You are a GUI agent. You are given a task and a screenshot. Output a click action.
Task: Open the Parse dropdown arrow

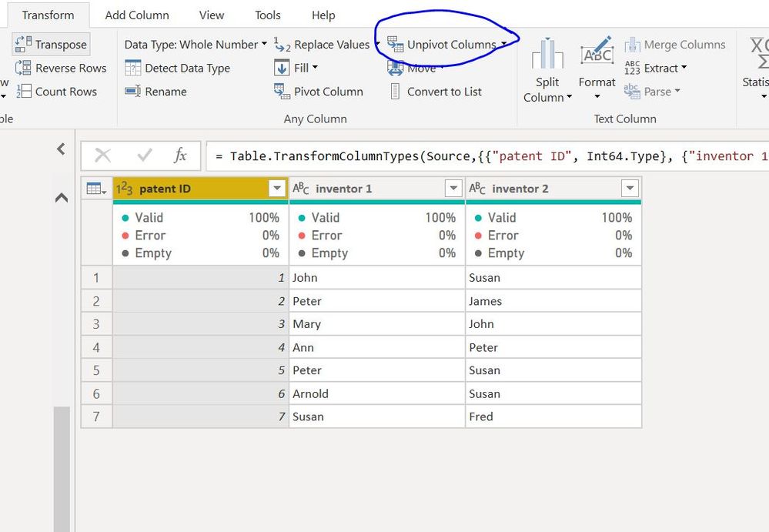coord(677,91)
